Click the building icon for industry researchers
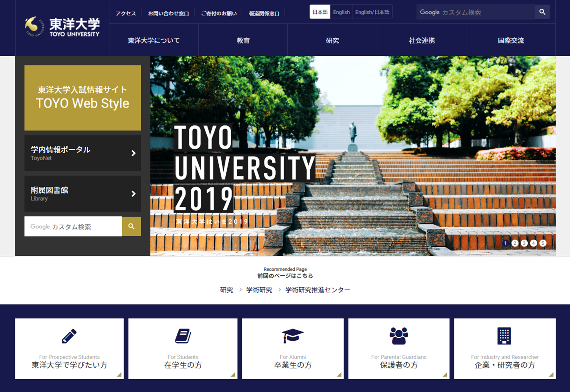The height and width of the screenshot is (392, 570). pyautogui.click(x=504, y=336)
